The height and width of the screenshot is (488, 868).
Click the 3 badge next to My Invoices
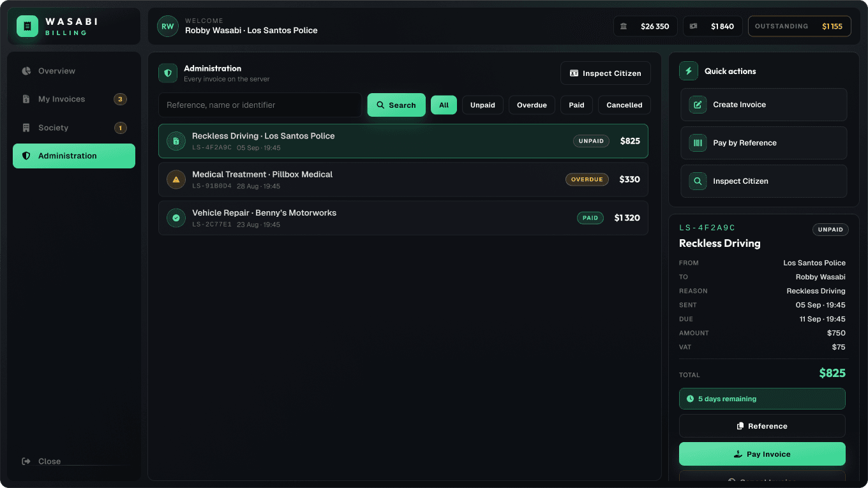120,99
